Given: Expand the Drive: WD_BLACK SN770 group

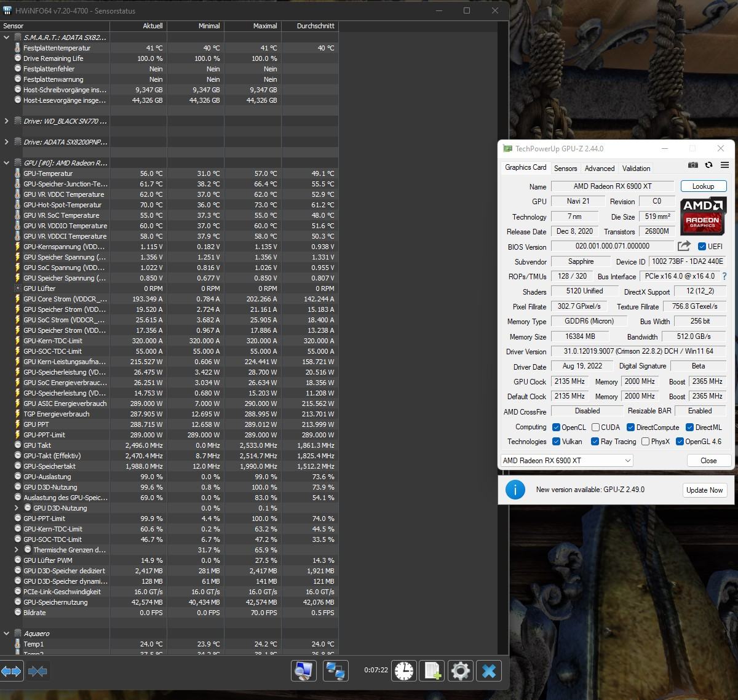Looking at the screenshot, I should click(7, 121).
